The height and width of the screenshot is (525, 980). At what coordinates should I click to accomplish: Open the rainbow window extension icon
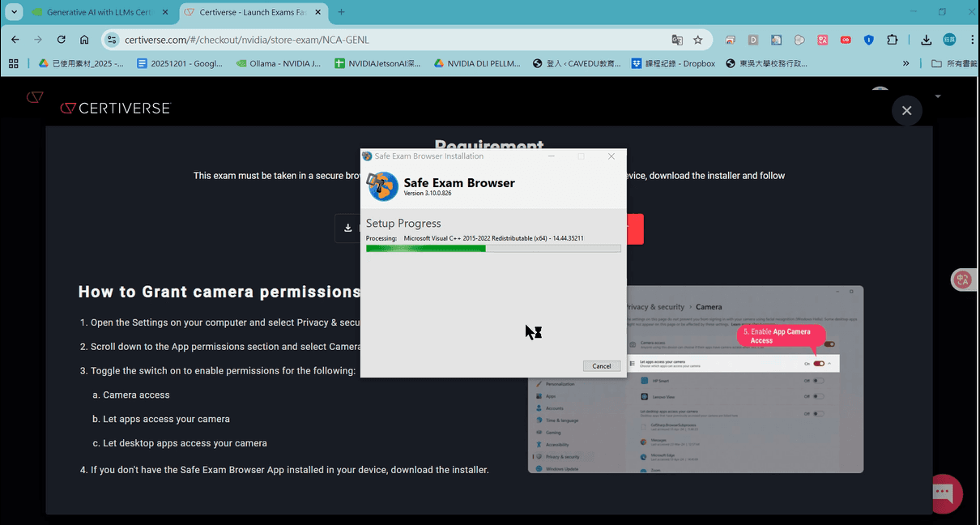pos(731,40)
